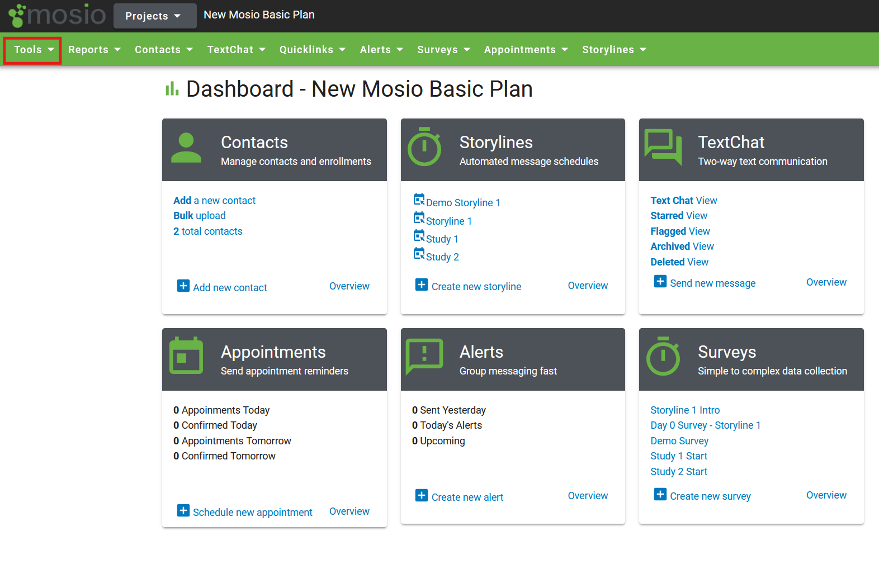The height and width of the screenshot is (588, 879).
Task: Open Bulk upload link
Action: [x=200, y=216]
